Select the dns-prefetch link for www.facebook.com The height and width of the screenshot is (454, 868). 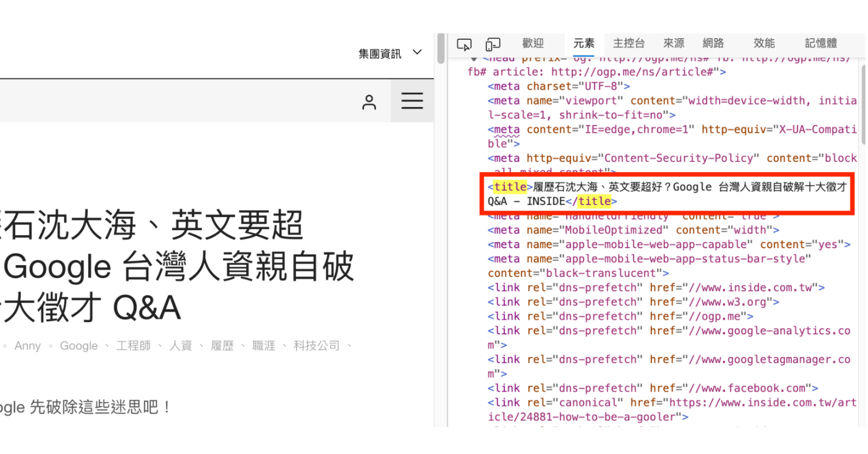653,388
